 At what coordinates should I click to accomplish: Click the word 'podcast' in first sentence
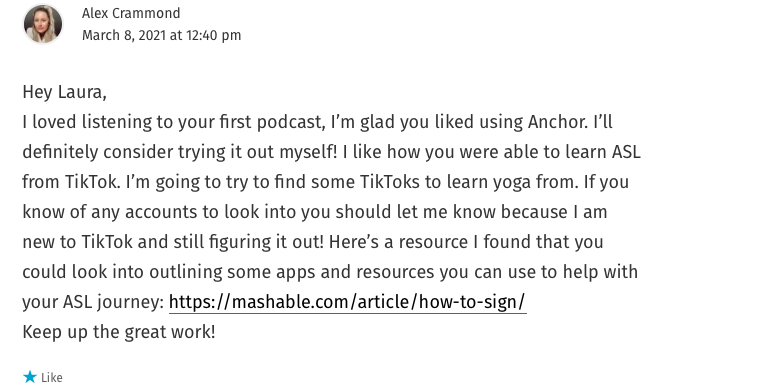(291, 122)
